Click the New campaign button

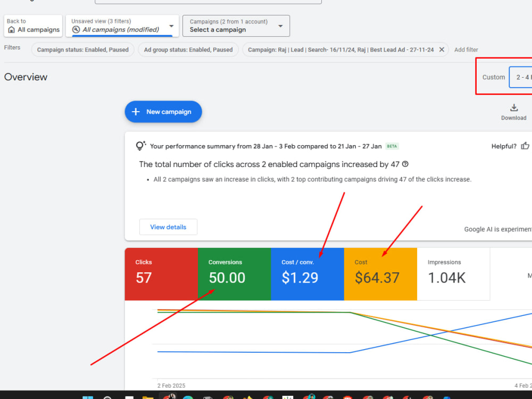pyautogui.click(x=163, y=112)
